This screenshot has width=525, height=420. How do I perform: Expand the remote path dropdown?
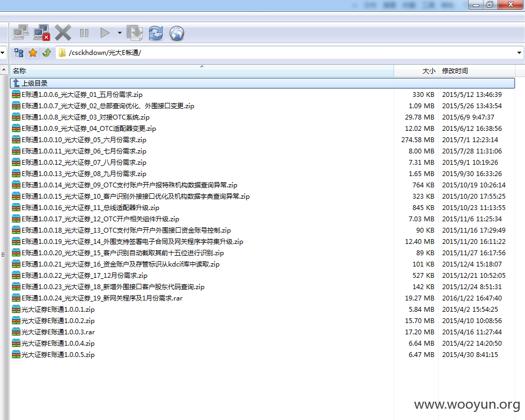click(519, 53)
